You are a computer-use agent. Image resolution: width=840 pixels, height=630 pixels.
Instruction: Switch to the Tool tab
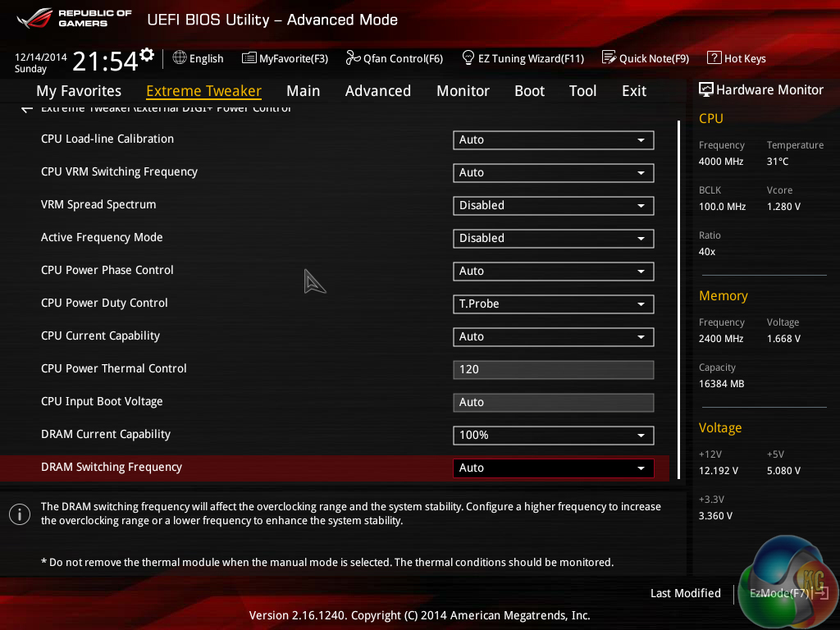pyautogui.click(x=583, y=91)
